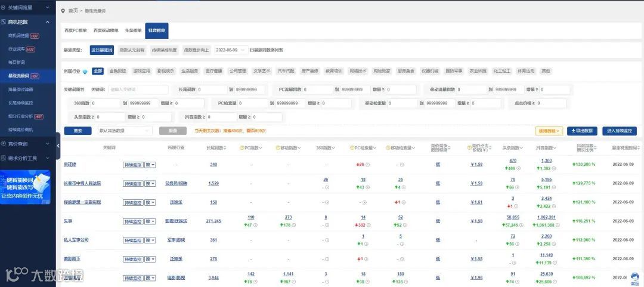The height and width of the screenshot is (287, 644).
Task: Expand the 需求分析工具 sidebar section
Action: (x=48, y=158)
